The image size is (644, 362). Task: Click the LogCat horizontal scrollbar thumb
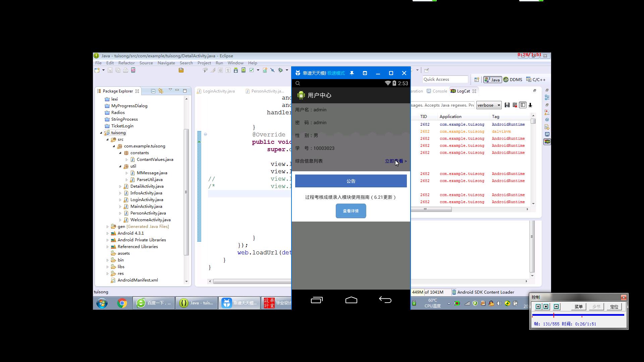pos(431,209)
